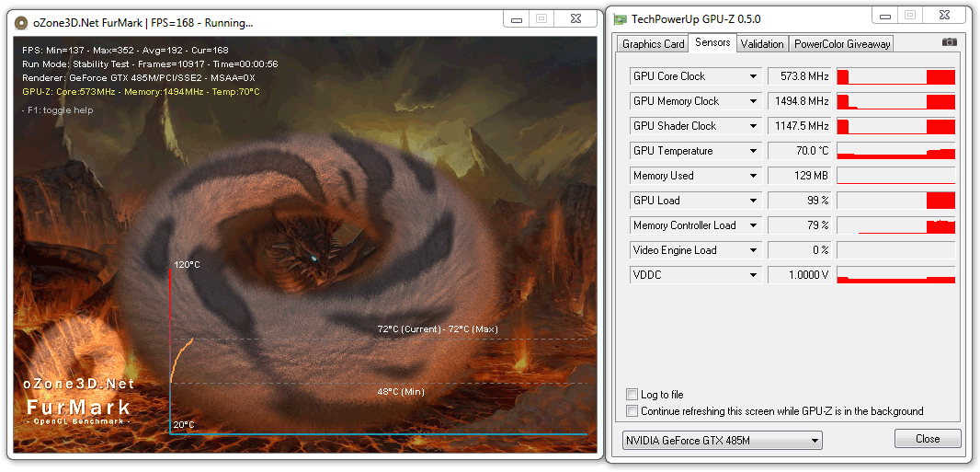Open the Memory Controller Load dropdown
The height and width of the screenshot is (472, 980).
(753, 225)
